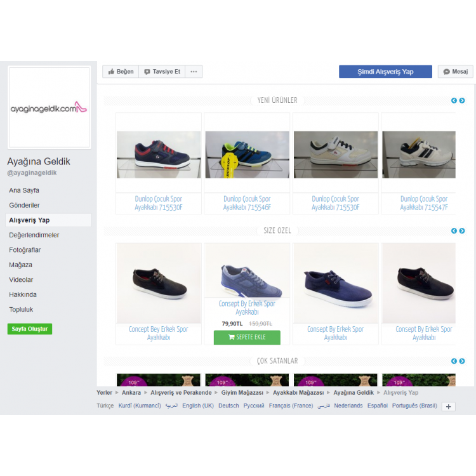
Task: Switch language to Nederlands
Action: pos(348,406)
